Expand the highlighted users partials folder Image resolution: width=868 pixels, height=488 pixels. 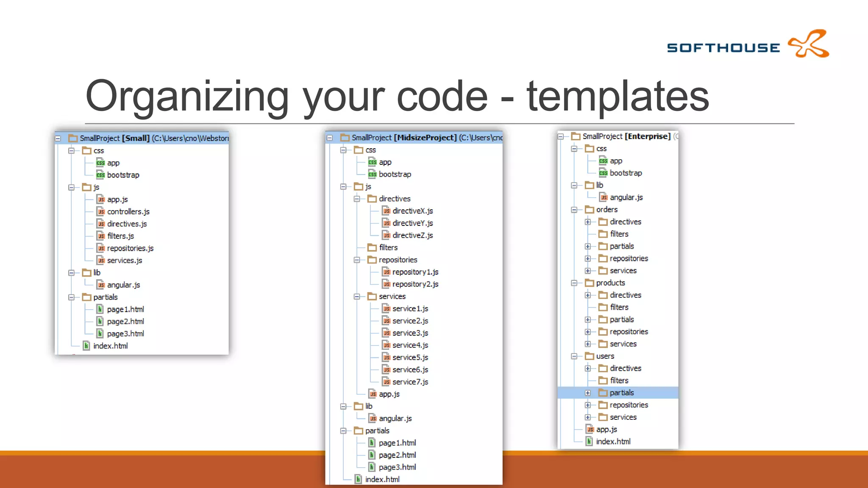(588, 393)
